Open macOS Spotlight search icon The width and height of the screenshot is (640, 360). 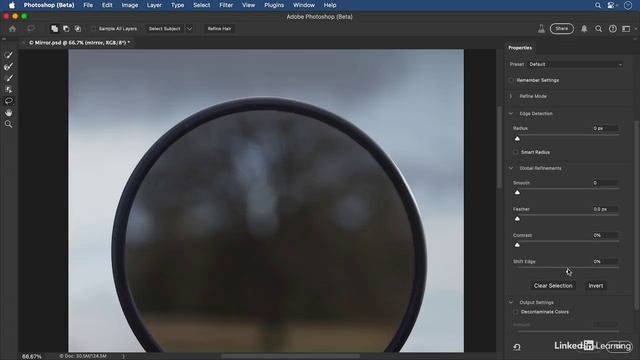598,5
